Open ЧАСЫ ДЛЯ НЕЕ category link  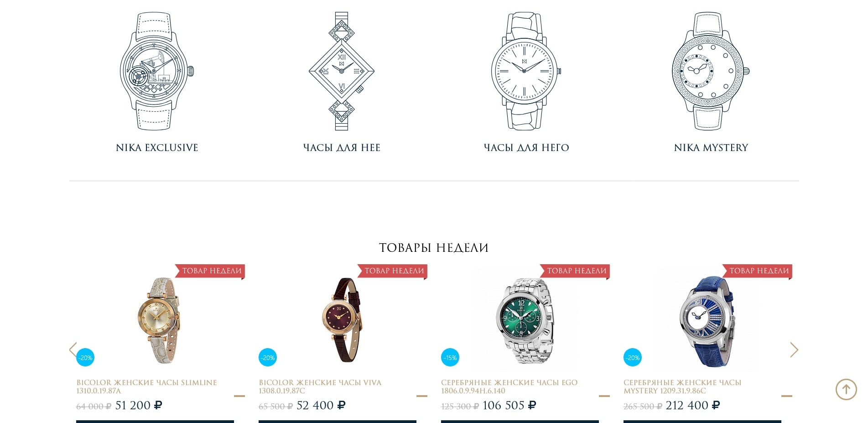[x=342, y=148]
